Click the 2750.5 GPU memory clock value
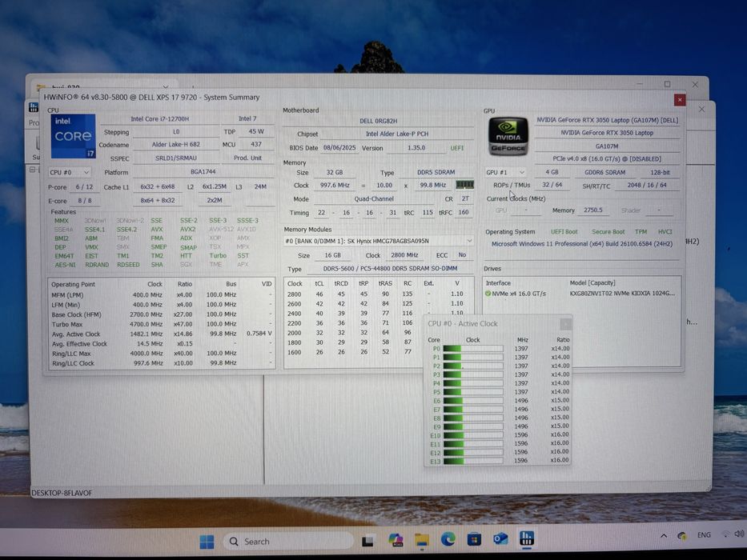 click(x=592, y=210)
